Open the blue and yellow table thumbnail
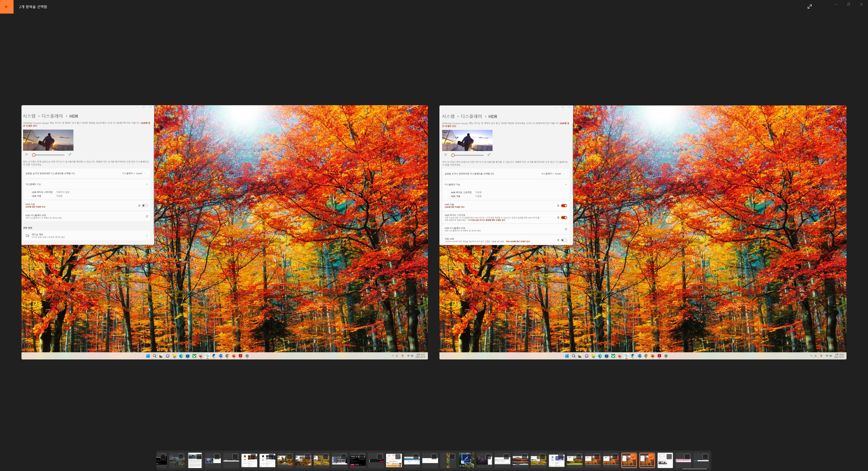 pyautogui.click(x=412, y=461)
